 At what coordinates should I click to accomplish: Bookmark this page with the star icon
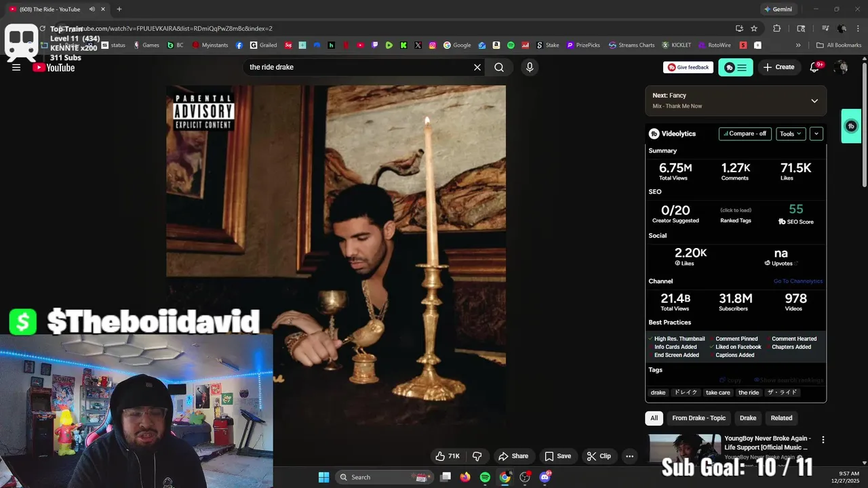(754, 28)
